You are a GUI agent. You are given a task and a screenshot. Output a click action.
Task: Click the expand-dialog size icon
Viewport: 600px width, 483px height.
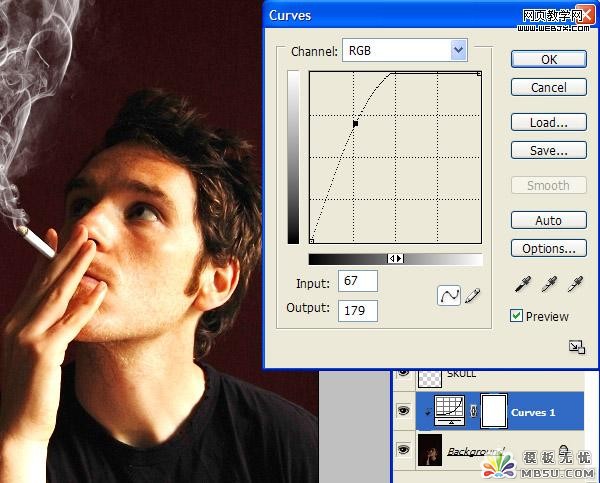(x=577, y=347)
